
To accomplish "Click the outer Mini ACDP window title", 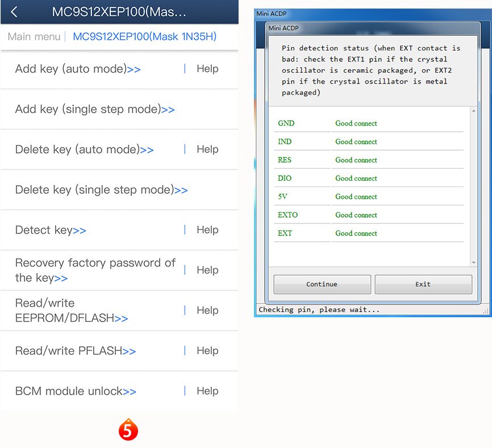I will point(272,14).
